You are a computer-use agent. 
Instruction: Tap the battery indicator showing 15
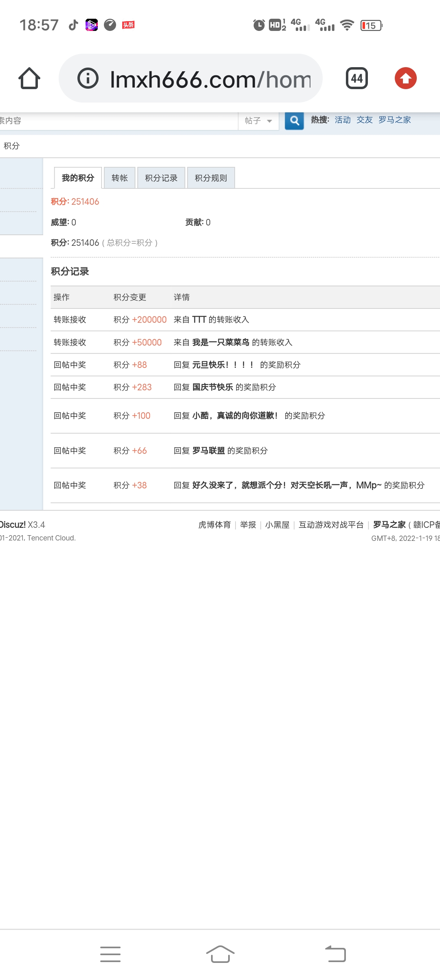371,26
